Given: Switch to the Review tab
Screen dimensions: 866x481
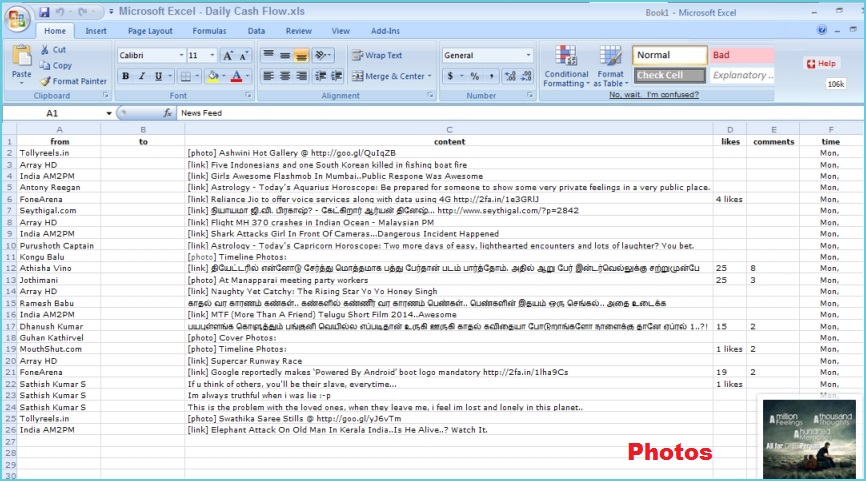Looking at the screenshot, I should pyautogui.click(x=299, y=31).
